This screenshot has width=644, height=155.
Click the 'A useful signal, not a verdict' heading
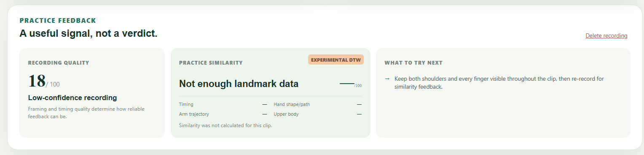coord(89,33)
